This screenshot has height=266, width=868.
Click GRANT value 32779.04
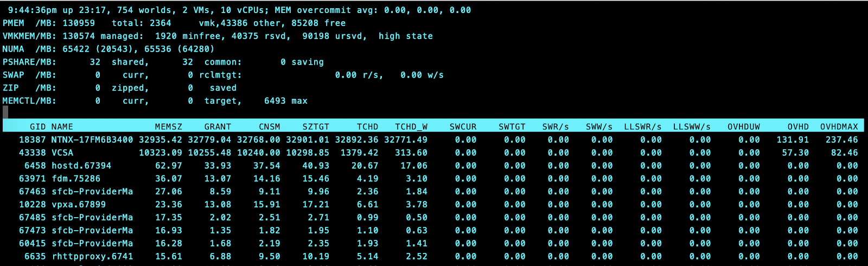pyautogui.click(x=209, y=140)
